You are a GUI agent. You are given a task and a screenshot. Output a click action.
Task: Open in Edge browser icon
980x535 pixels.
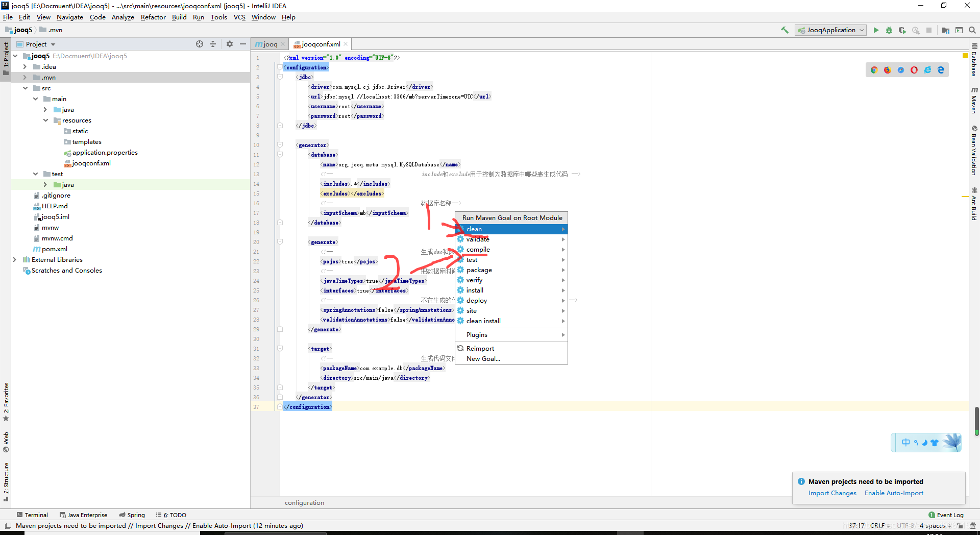[941, 70]
